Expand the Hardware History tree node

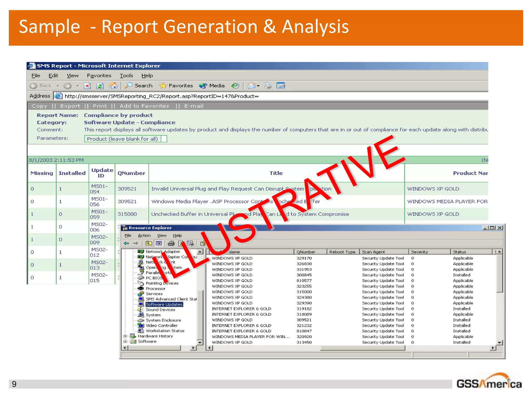tap(125, 336)
